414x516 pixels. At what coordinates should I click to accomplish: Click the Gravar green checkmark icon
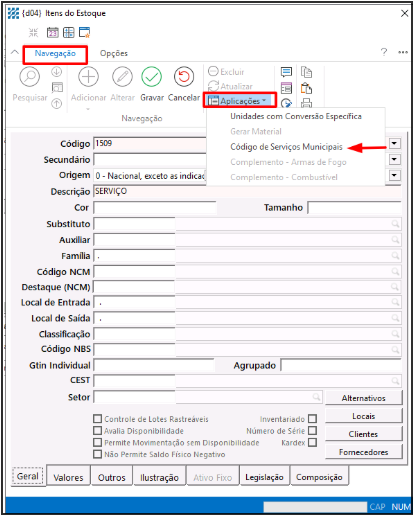[x=151, y=77]
